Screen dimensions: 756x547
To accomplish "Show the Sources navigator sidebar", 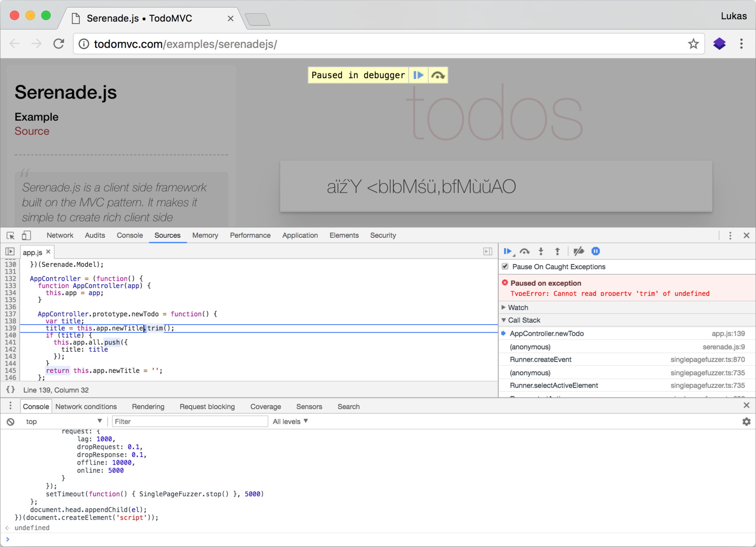I will [10, 252].
